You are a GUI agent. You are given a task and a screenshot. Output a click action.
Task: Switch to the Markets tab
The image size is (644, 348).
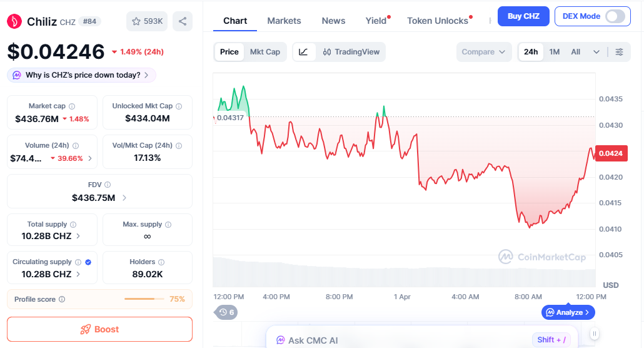pyautogui.click(x=284, y=21)
